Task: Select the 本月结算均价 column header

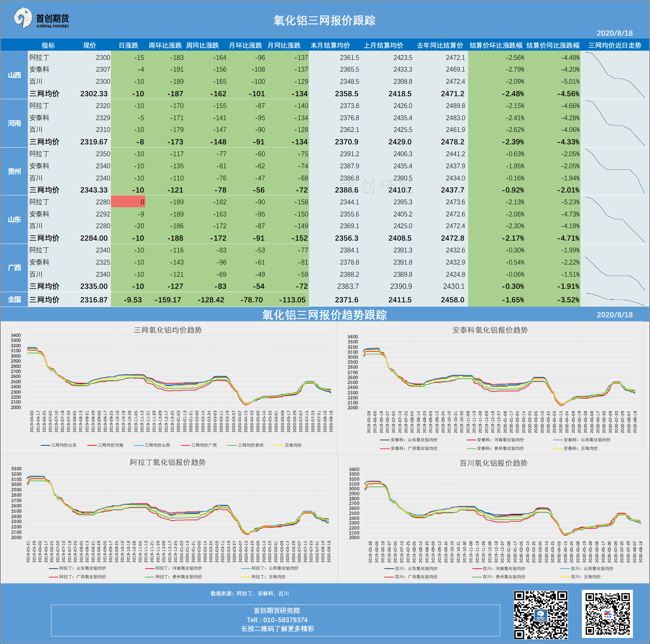Action: coord(330,45)
